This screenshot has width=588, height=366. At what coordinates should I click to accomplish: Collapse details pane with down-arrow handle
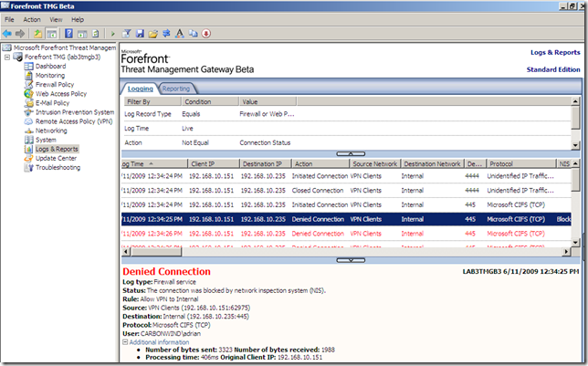[x=351, y=260]
